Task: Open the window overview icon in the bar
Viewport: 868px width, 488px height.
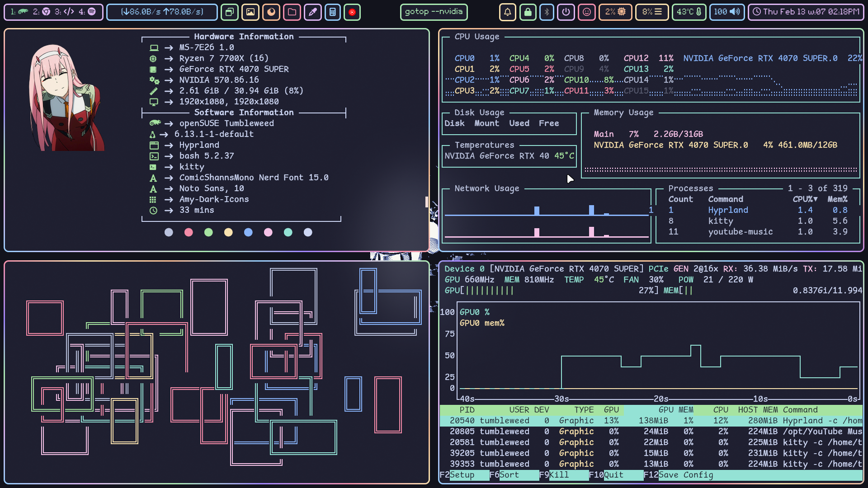Action: [230, 12]
